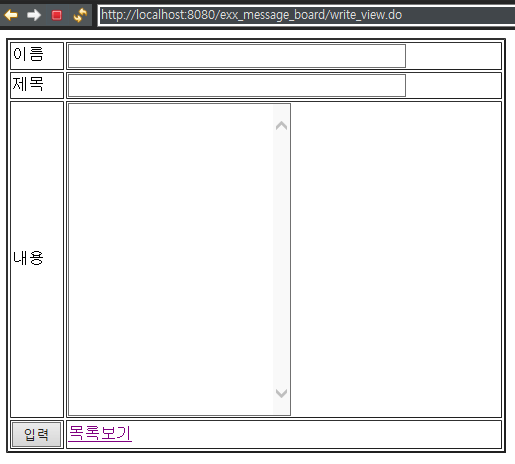Refresh the page with the reload icon
The image size is (515, 464).
pyautogui.click(x=80, y=15)
